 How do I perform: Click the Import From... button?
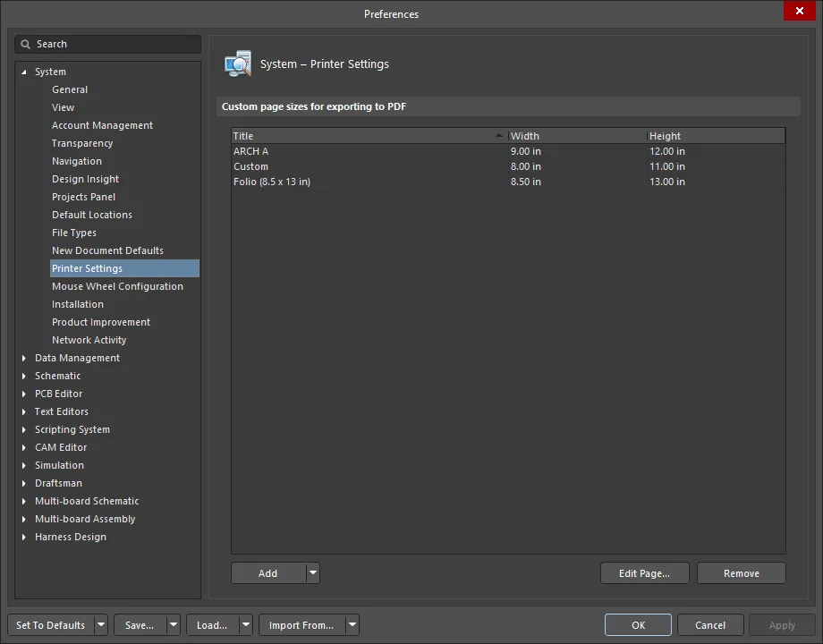click(x=301, y=625)
